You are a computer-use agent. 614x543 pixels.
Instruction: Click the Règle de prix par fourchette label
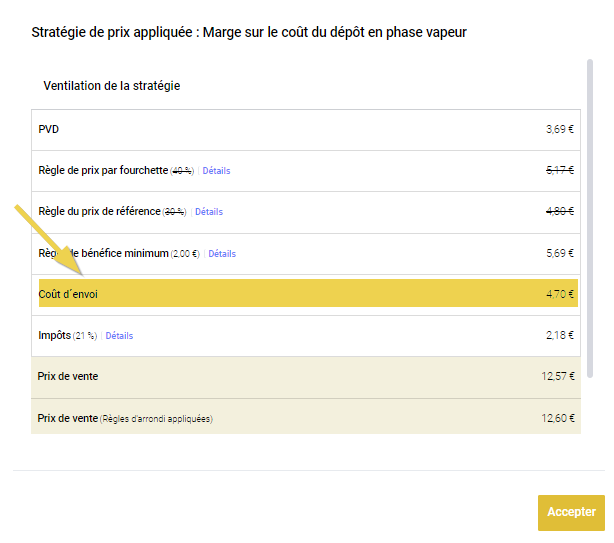click(102, 171)
